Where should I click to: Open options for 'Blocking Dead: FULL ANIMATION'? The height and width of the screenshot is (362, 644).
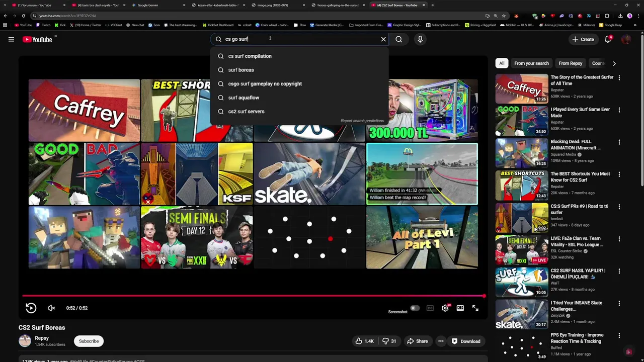click(x=619, y=142)
